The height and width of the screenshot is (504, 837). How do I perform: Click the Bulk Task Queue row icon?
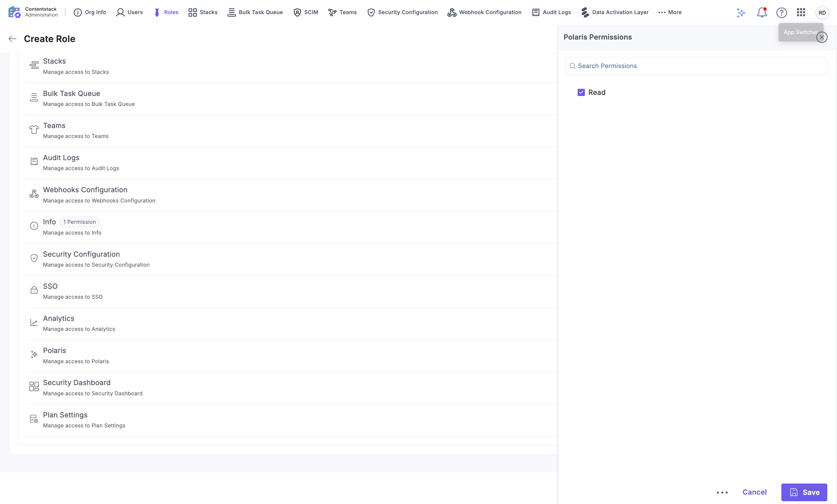click(34, 97)
